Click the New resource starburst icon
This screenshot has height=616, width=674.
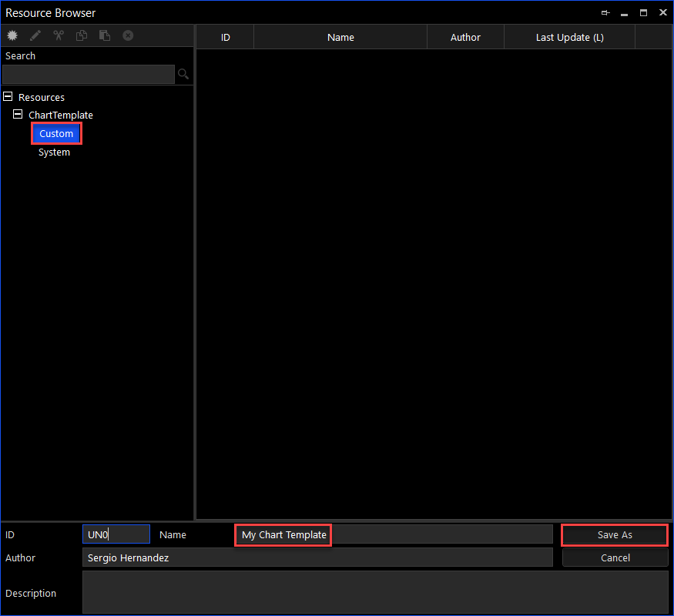12,35
